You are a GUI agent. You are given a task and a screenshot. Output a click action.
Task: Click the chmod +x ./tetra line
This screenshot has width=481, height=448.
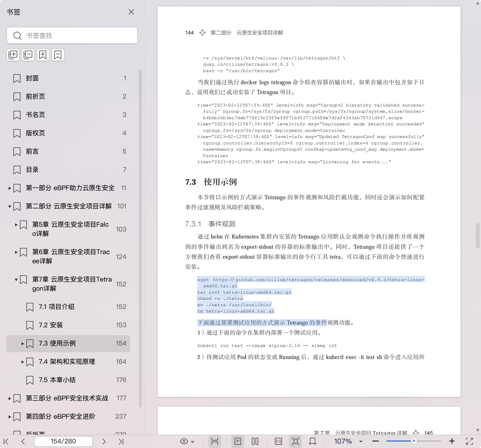click(220, 298)
